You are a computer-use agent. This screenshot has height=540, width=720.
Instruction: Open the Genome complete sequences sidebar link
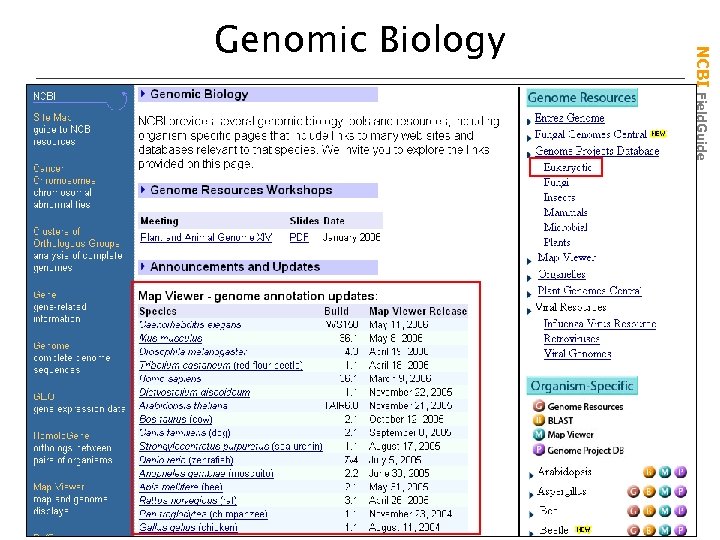51,345
